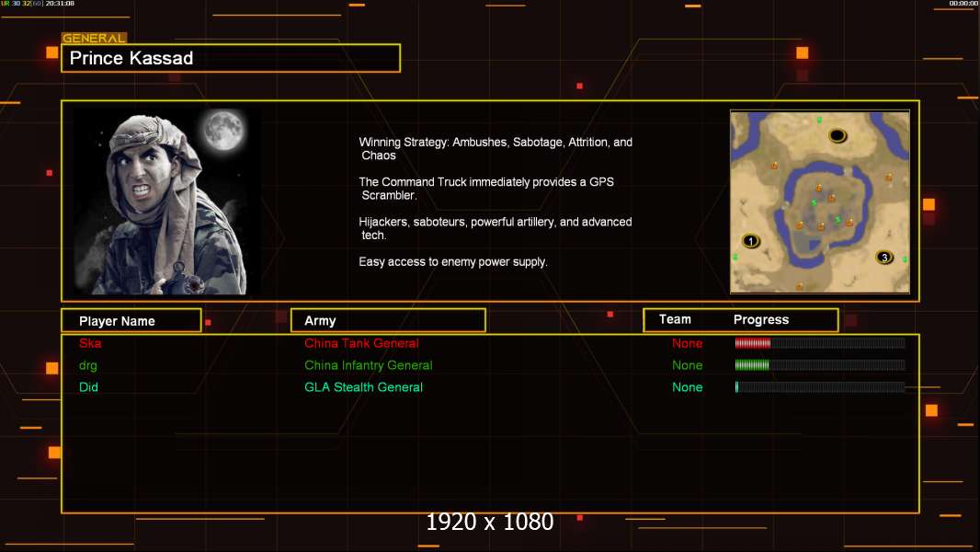
Task: Click Ska's team value None
Action: (687, 343)
